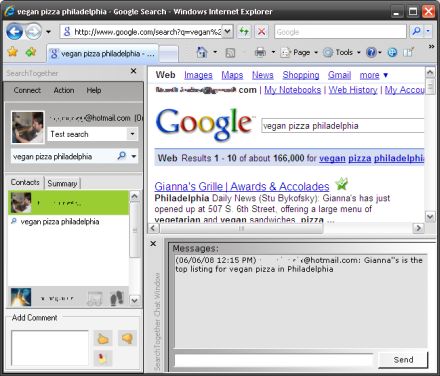This screenshot has height=376, width=440.
Task: Click the peek screen icon beside footprints
Action: 94,299
